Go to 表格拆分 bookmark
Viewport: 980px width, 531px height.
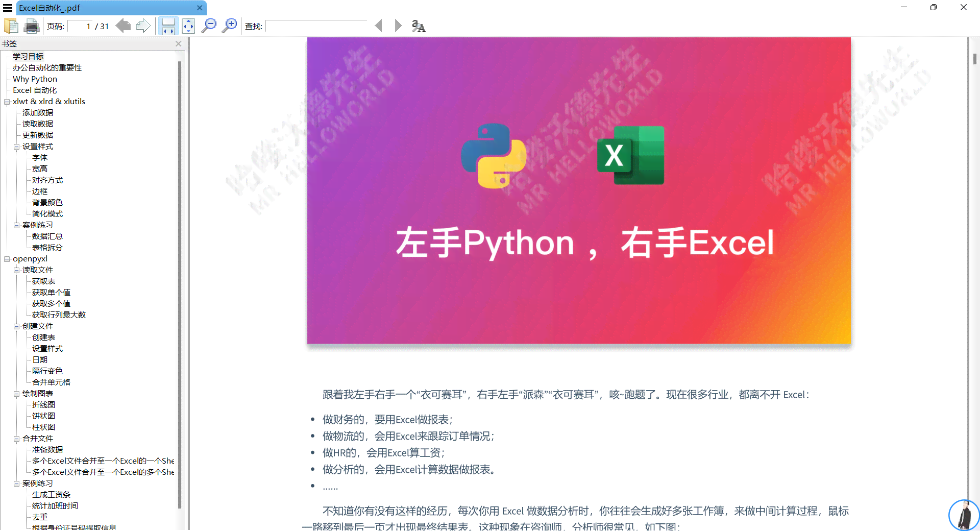pos(47,248)
